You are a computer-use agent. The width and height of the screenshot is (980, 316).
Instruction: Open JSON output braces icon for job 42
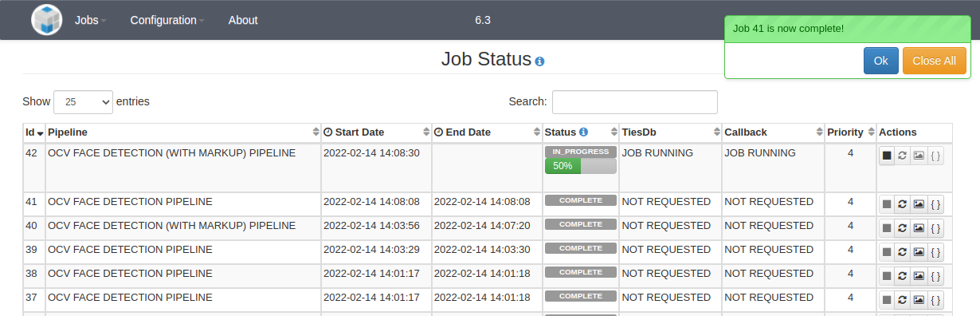pos(935,156)
